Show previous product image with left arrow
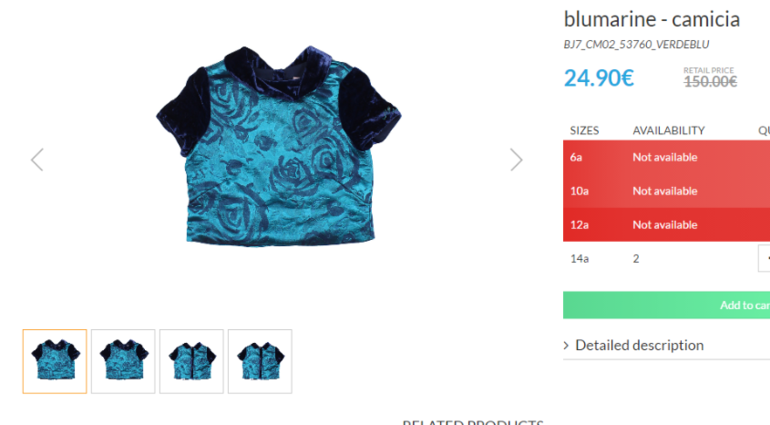770x425 pixels. click(x=37, y=160)
